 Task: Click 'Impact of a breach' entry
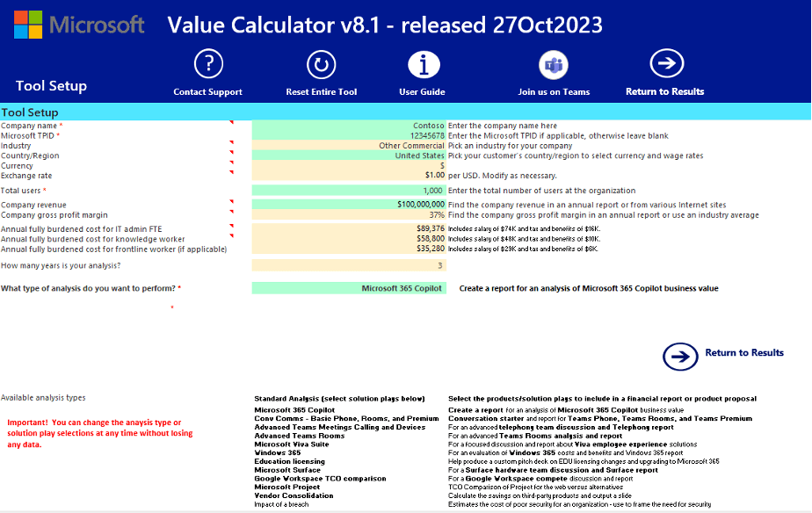281,504
